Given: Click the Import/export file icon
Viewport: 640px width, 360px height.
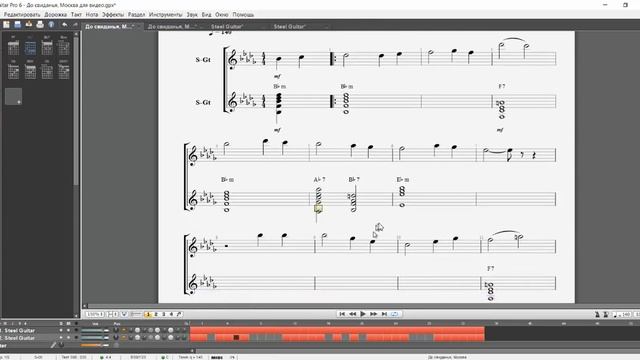Looking at the screenshot, I should pos(29,25).
